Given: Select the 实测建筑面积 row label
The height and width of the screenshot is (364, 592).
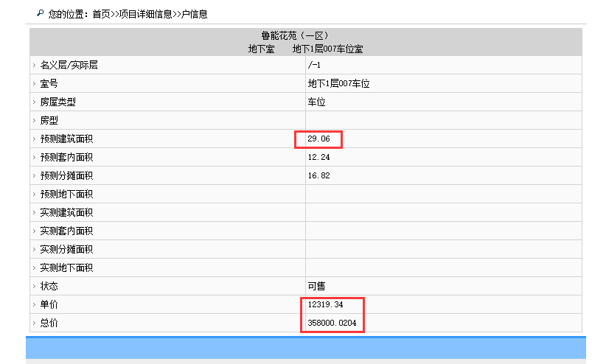Looking at the screenshot, I should point(66,213).
